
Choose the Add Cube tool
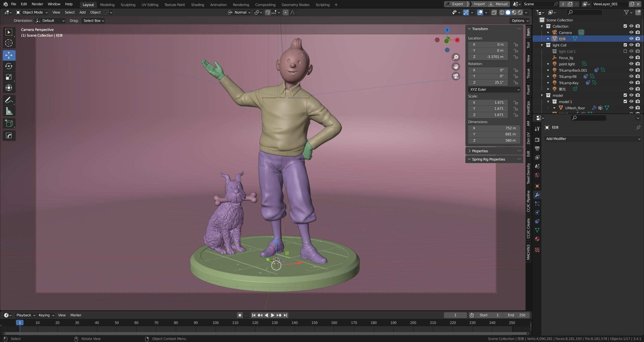point(9,123)
